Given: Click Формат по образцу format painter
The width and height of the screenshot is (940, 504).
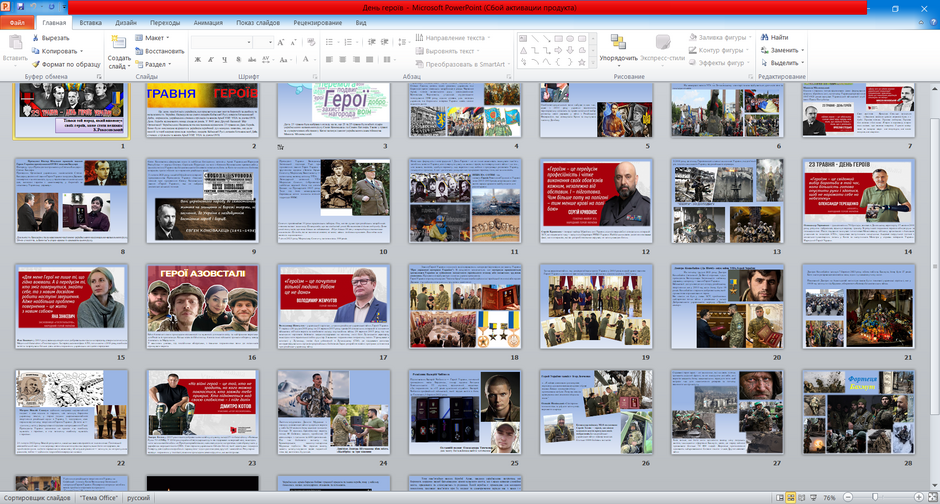Looking at the screenshot, I should 66,64.
